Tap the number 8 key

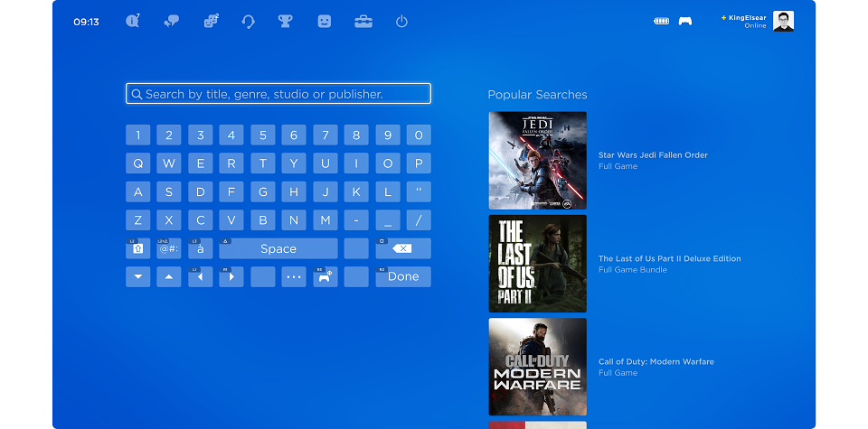356,135
